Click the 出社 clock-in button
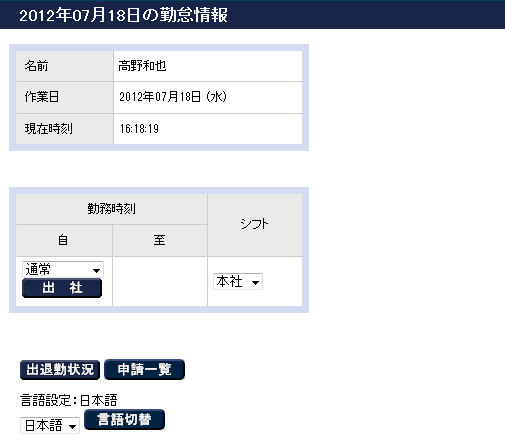The height and width of the screenshot is (445, 505). 62,288
